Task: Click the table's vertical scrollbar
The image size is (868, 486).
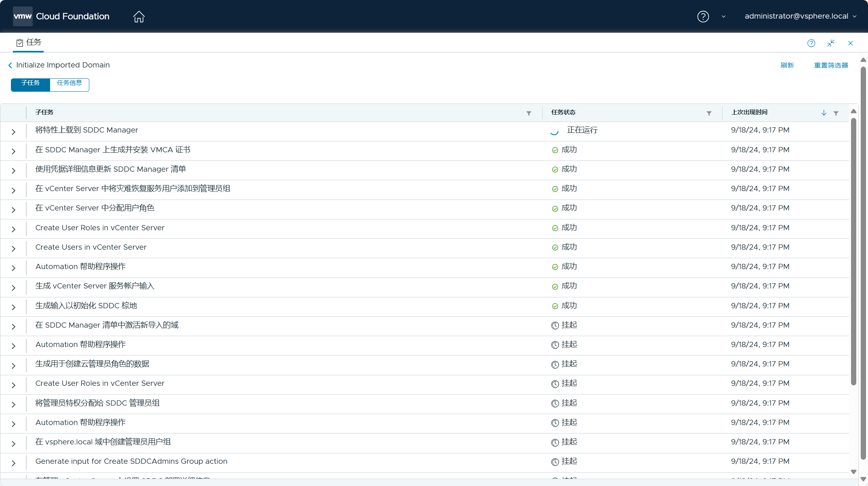Action: click(x=853, y=250)
